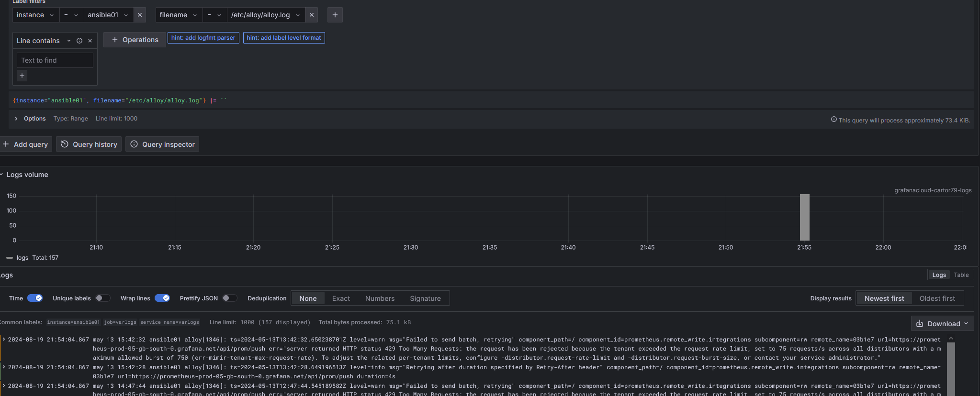980x396 pixels.
Task: Select Oldest first display order
Action: click(x=937, y=298)
